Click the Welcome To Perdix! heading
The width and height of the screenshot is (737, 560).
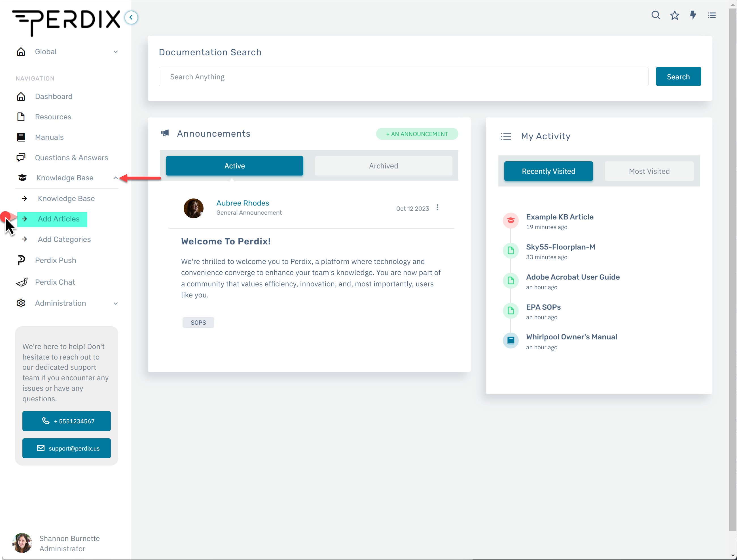(226, 241)
